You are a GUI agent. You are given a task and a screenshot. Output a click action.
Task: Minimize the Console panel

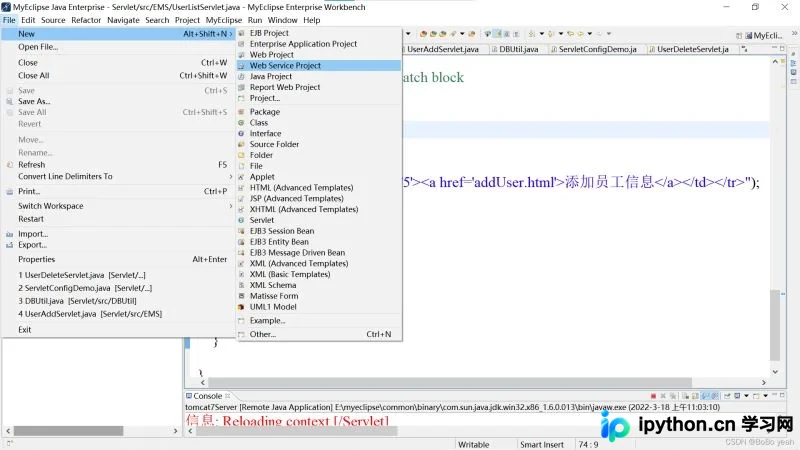pos(774,395)
